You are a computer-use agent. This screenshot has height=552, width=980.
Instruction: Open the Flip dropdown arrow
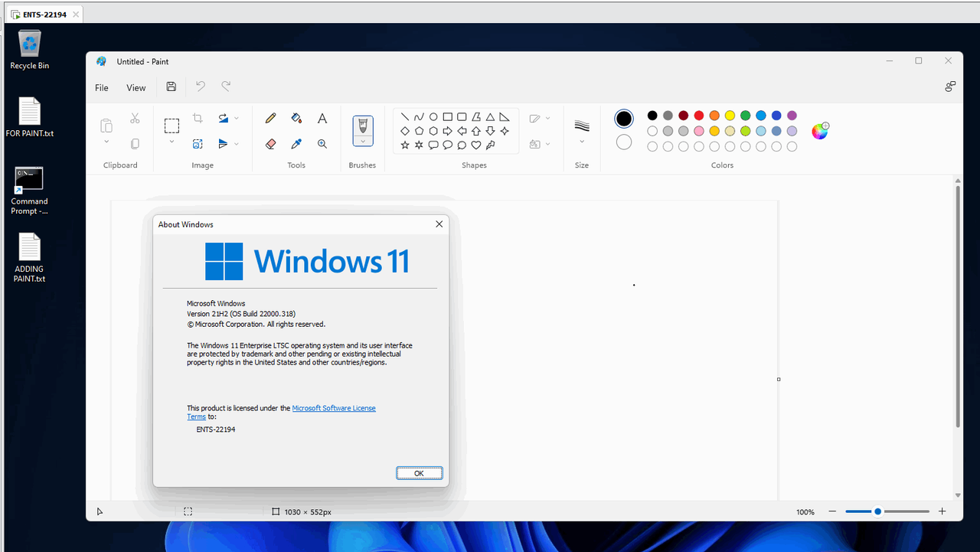237,144
